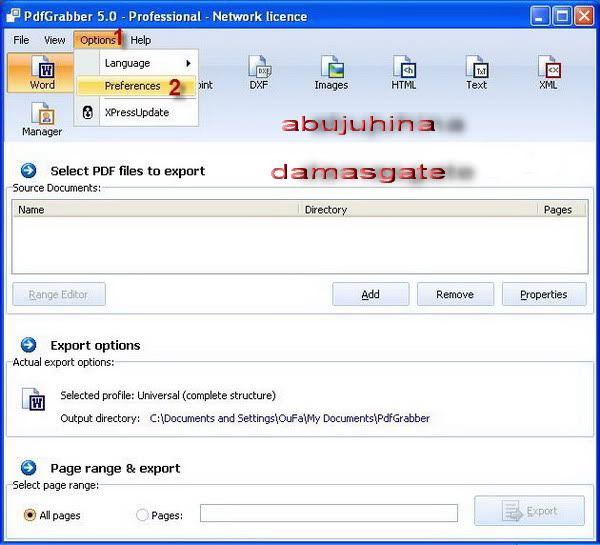Click the Properties button
The image size is (600, 545).
[544, 294]
